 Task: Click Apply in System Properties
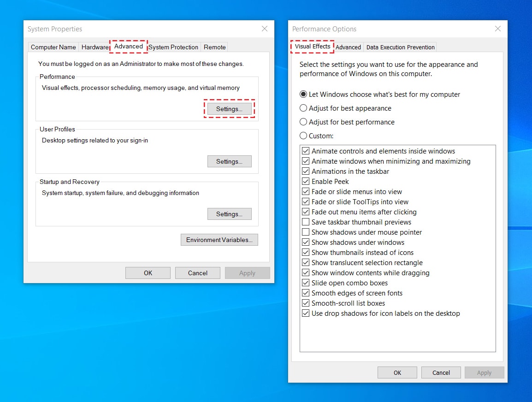pyautogui.click(x=247, y=272)
